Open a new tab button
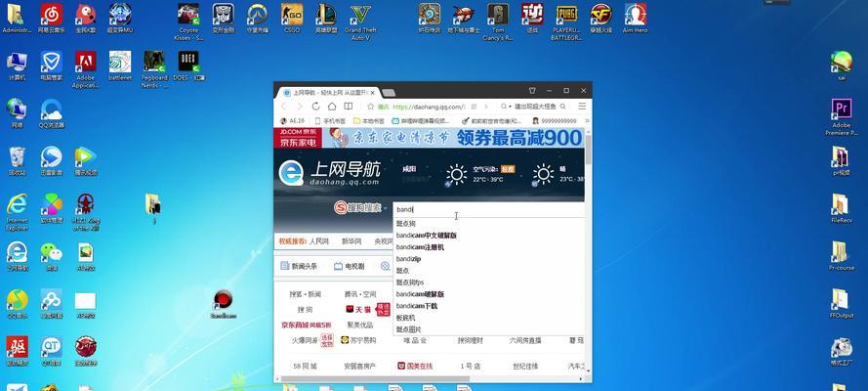 tap(389, 93)
